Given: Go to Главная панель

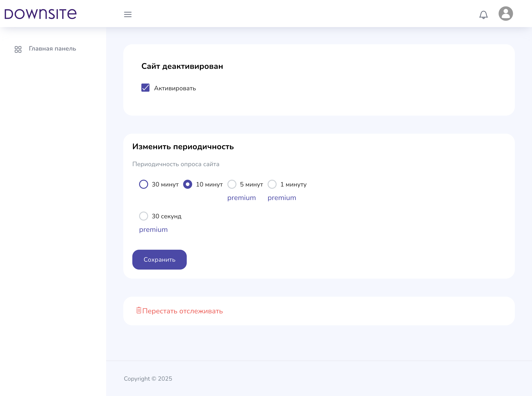Looking at the screenshot, I should (x=53, y=49).
